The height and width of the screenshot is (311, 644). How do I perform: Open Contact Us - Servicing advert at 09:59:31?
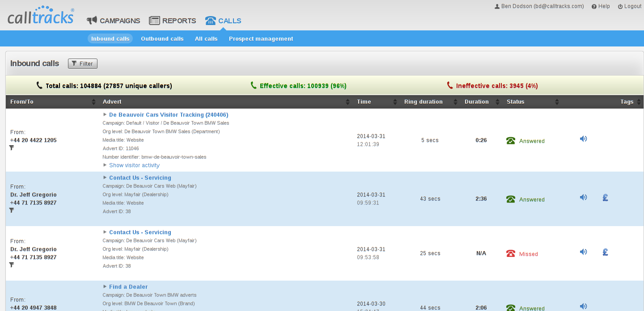coord(140,178)
